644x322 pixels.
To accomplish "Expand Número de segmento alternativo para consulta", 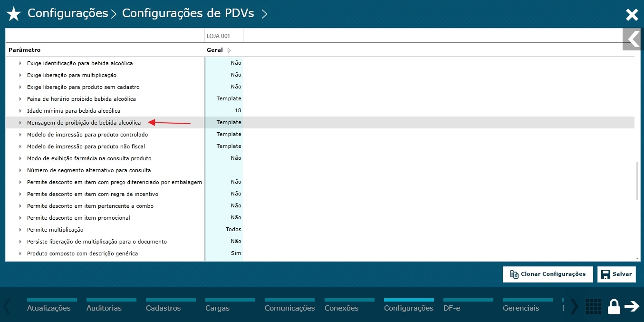I will [x=20, y=170].
